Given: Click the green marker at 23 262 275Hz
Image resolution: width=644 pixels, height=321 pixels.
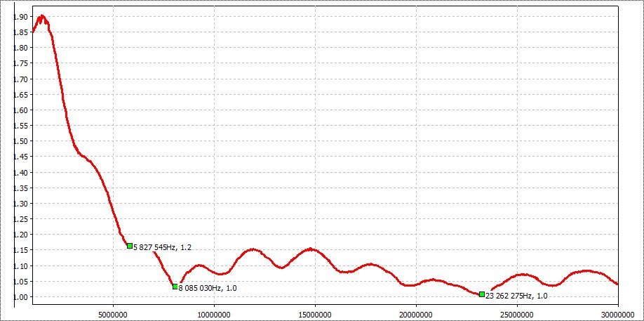Looking at the screenshot, I should (482, 294).
